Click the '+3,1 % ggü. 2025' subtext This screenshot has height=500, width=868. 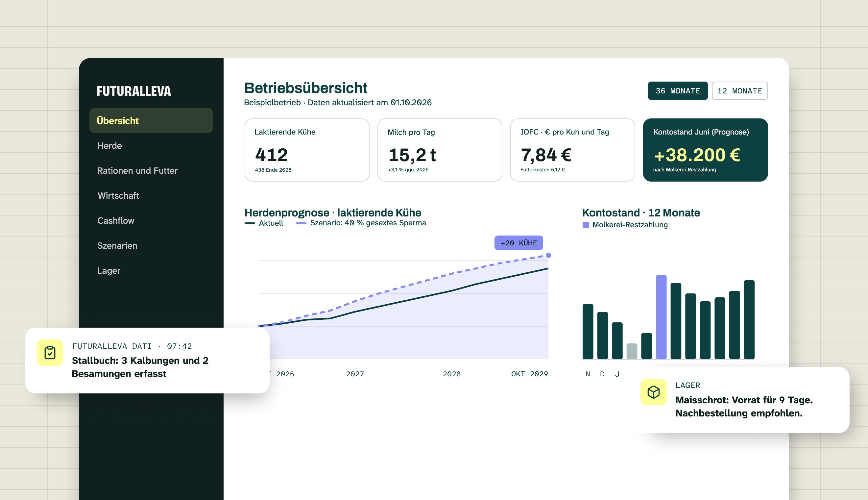[408, 170]
